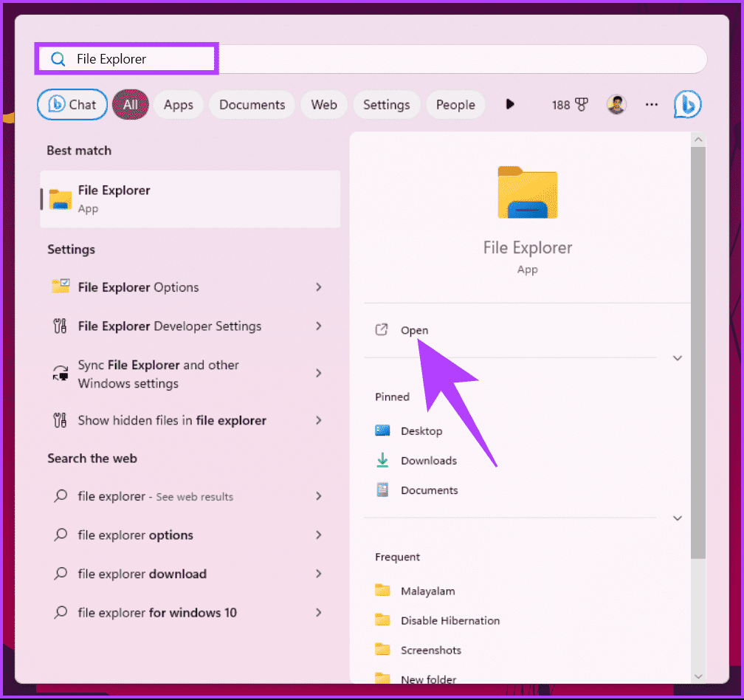
Task: Switch to the Settings filter tab
Action: (386, 105)
